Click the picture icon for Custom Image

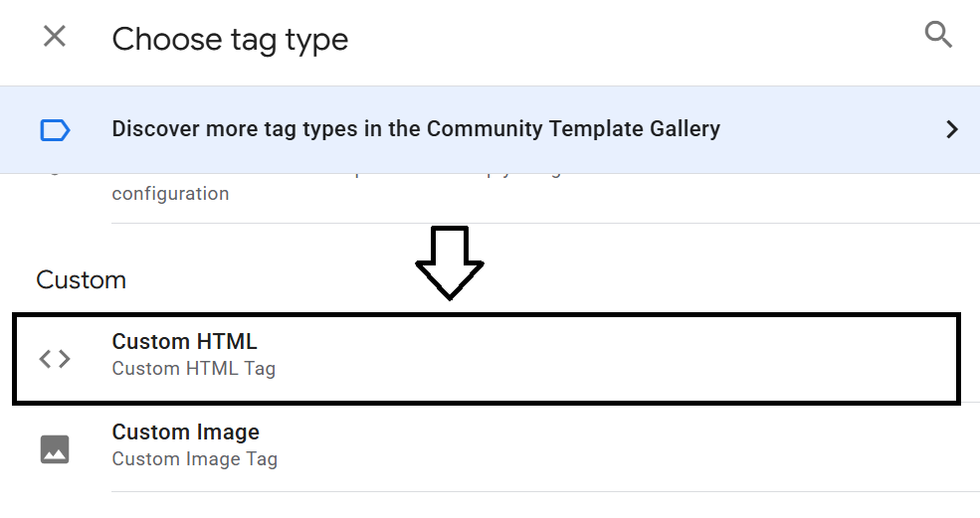[55, 449]
